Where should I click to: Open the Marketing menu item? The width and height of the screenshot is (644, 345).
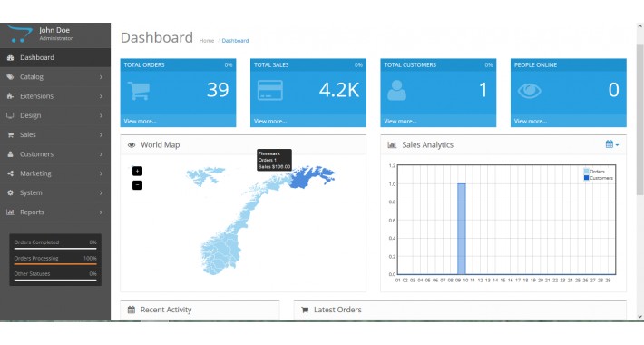click(x=55, y=173)
